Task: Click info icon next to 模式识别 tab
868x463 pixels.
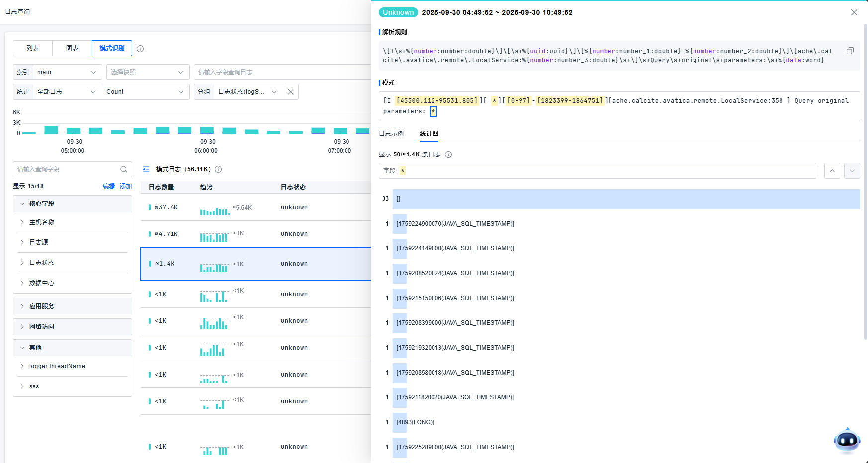Action: tap(140, 49)
